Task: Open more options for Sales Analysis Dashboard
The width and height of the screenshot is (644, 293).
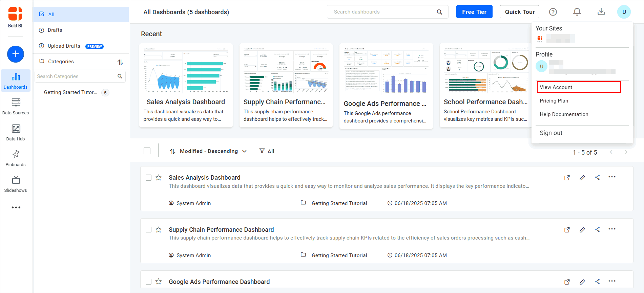Action: click(x=612, y=177)
